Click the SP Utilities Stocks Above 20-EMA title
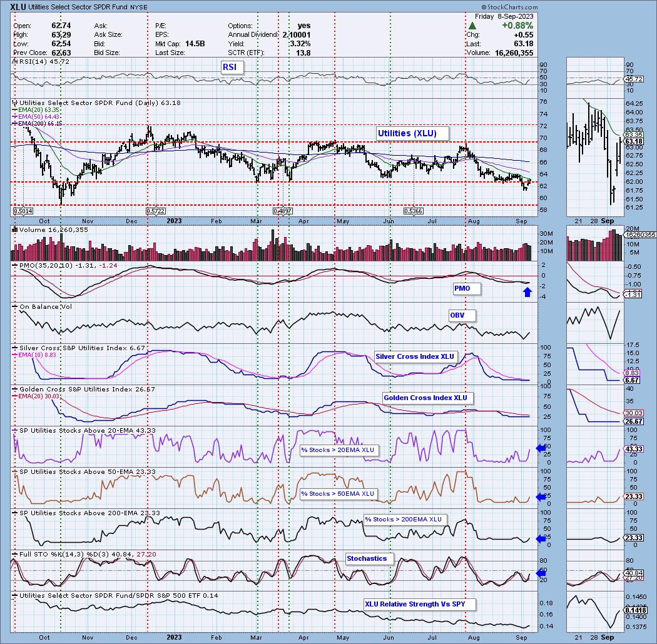This screenshot has height=644, width=657. click(88, 430)
